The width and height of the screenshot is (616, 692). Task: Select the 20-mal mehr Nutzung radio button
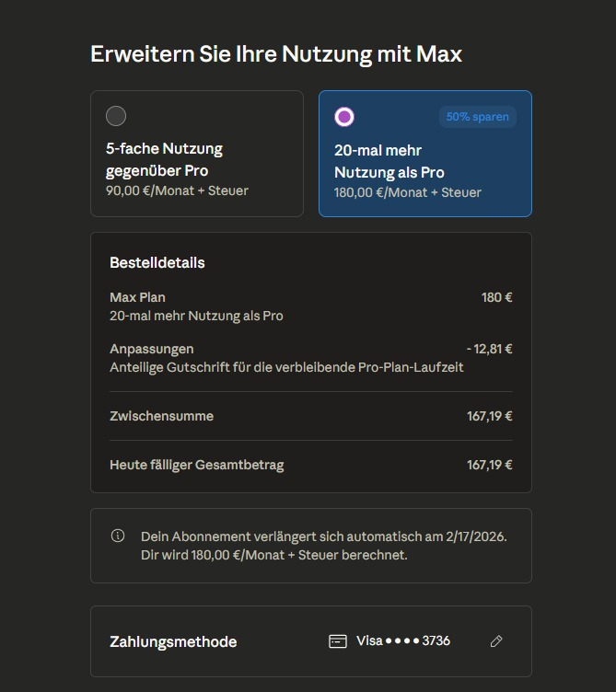344,117
